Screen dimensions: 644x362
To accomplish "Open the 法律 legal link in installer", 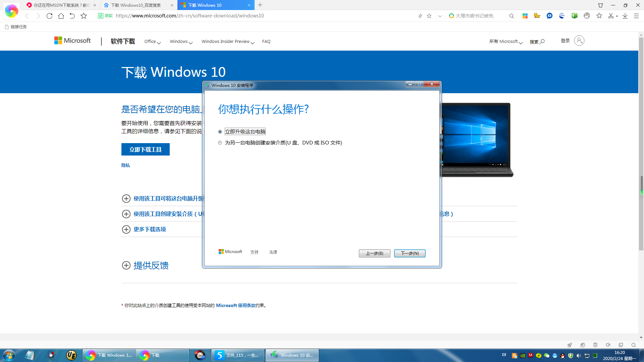I will tap(273, 252).
